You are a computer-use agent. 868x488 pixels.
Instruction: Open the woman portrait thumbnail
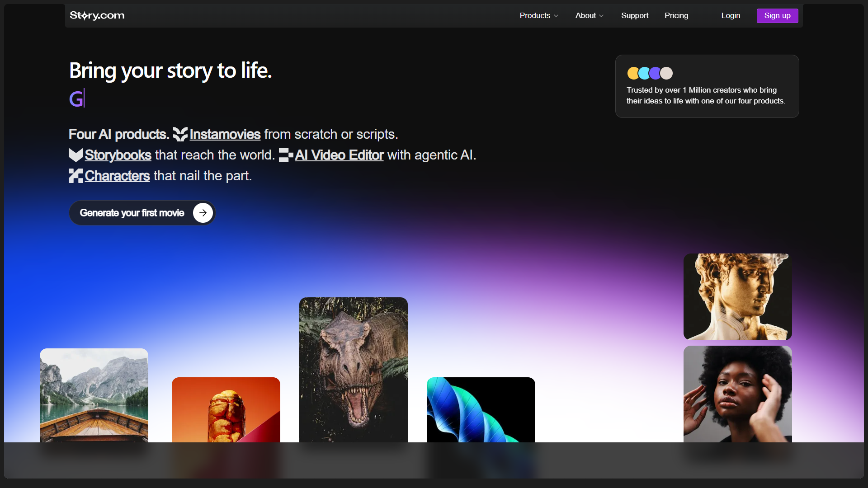738,394
